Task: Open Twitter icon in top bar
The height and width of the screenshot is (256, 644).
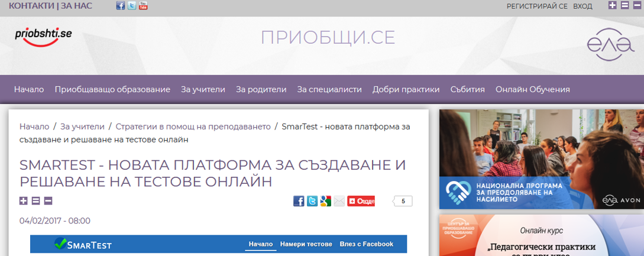Action: click(132, 6)
